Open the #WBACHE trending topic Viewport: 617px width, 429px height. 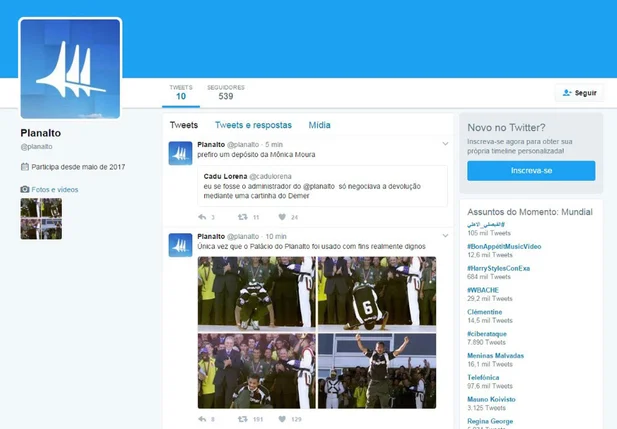tap(483, 290)
